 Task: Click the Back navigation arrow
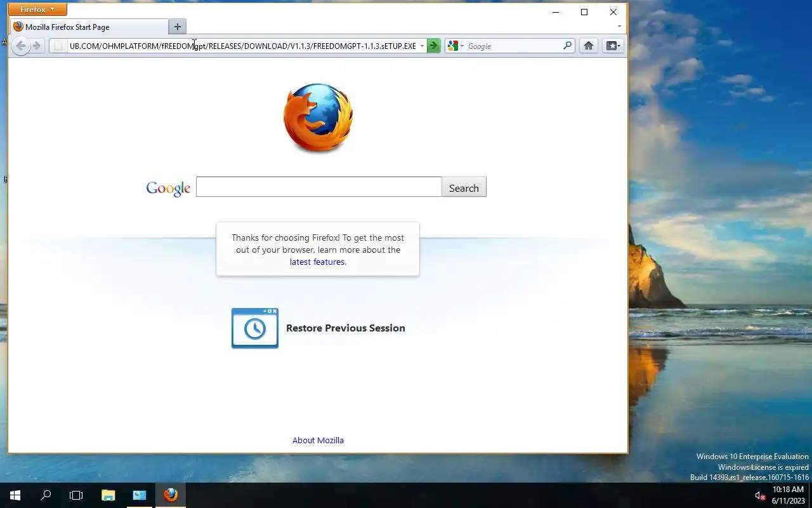pos(21,46)
